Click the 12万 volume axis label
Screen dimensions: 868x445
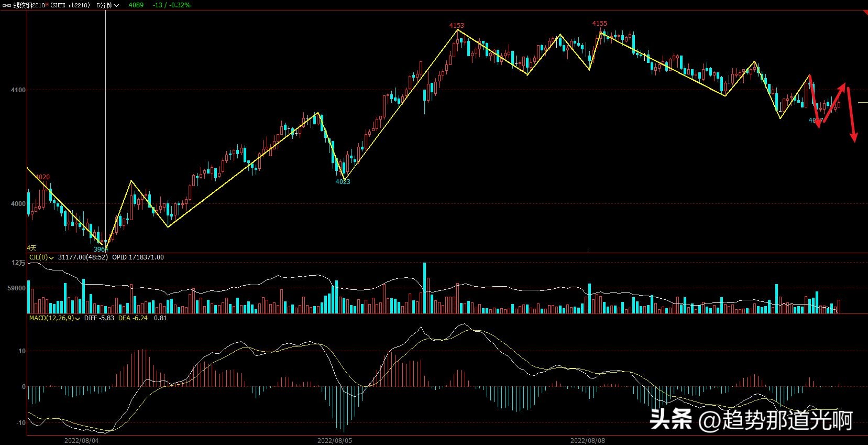[x=19, y=263]
